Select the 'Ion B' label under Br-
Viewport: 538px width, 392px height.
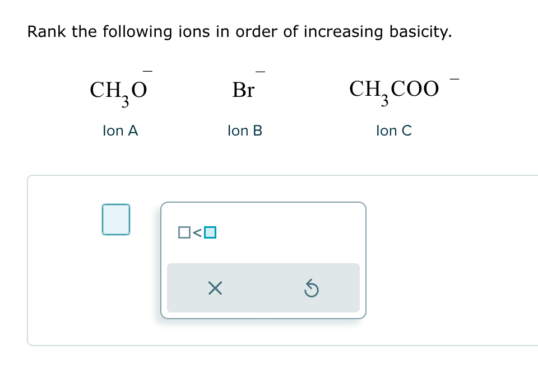click(x=244, y=130)
